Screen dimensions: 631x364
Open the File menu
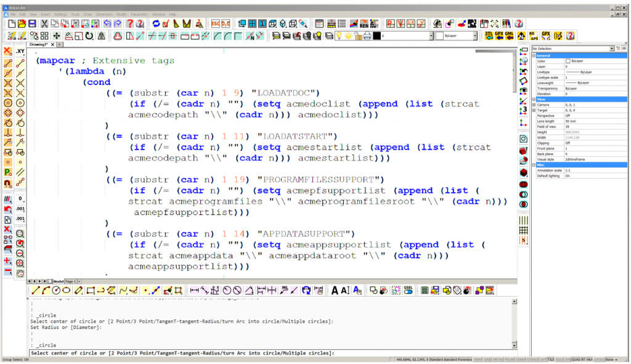click(13, 15)
